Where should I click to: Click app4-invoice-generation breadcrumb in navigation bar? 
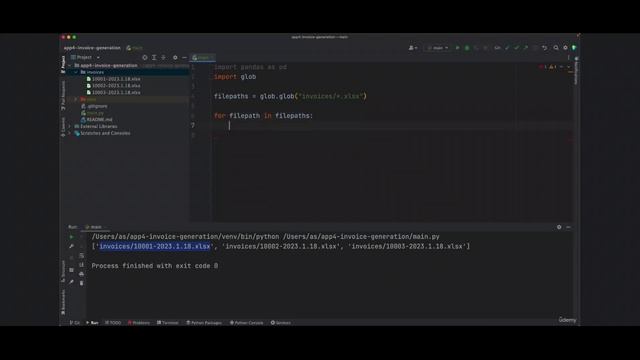click(92, 48)
